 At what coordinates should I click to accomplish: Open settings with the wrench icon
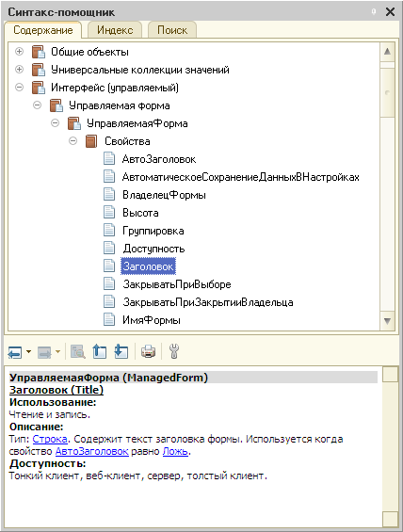point(173,351)
